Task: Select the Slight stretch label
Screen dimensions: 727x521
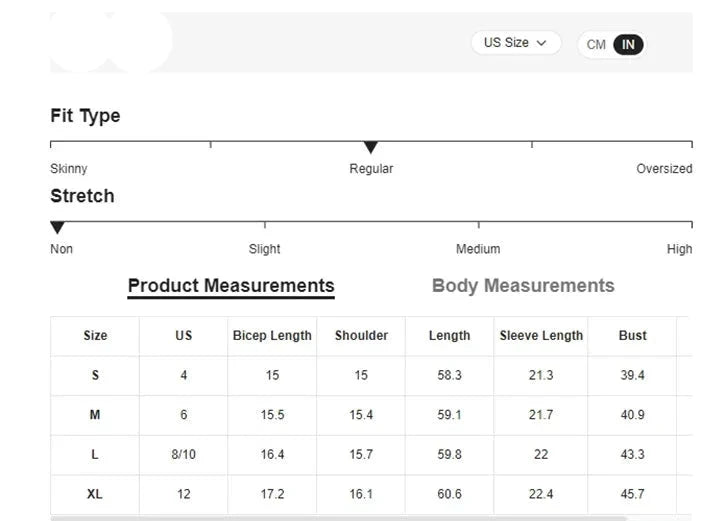Action: tap(264, 249)
